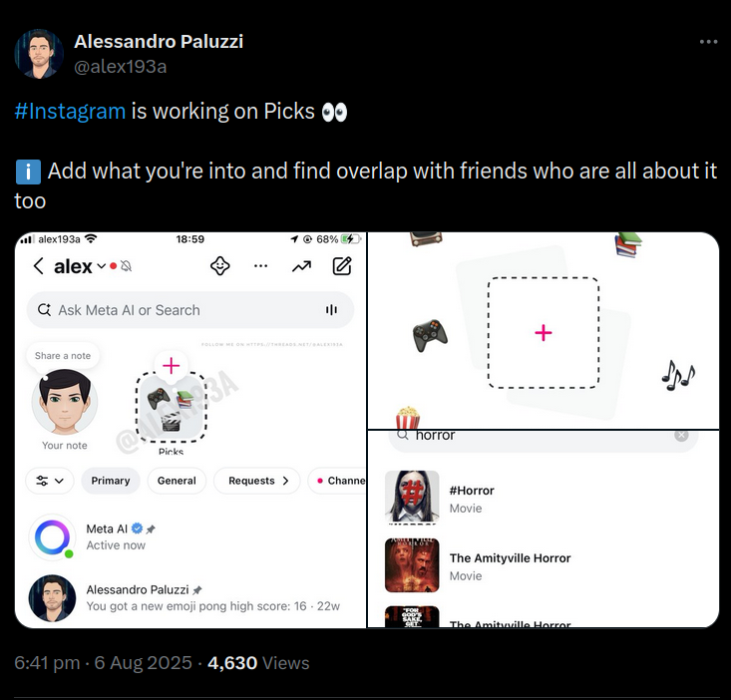Image resolution: width=731 pixels, height=700 pixels.
Task: Click the music notes emoji icon
Action: [678, 375]
